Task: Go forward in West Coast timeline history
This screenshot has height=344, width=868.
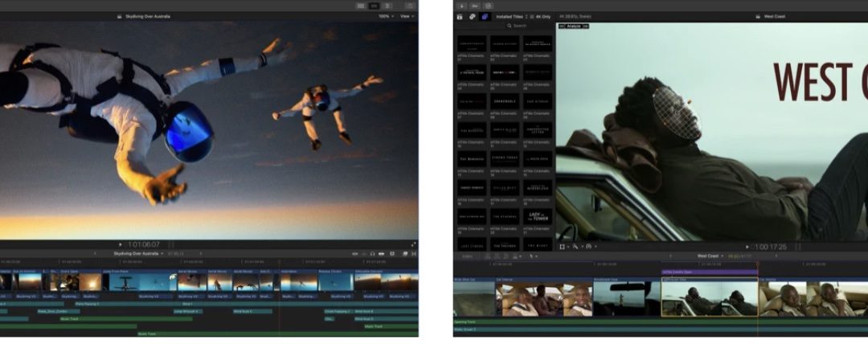Action: tap(776, 256)
